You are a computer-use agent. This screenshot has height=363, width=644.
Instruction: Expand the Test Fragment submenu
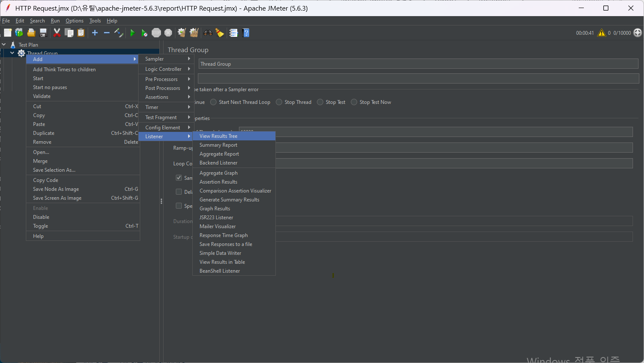click(x=166, y=117)
